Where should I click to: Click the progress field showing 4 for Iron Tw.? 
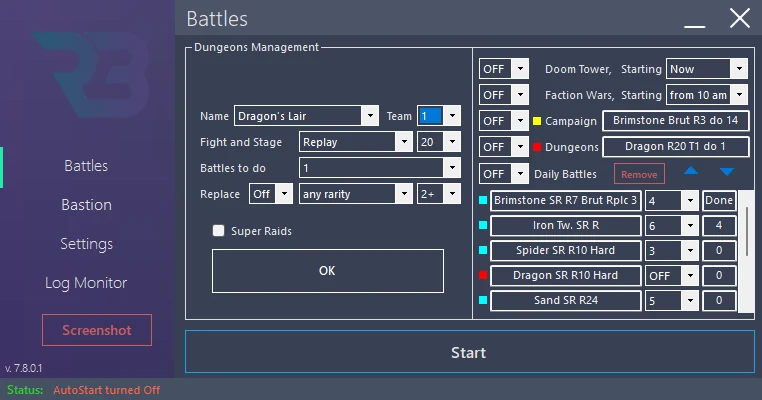719,226
